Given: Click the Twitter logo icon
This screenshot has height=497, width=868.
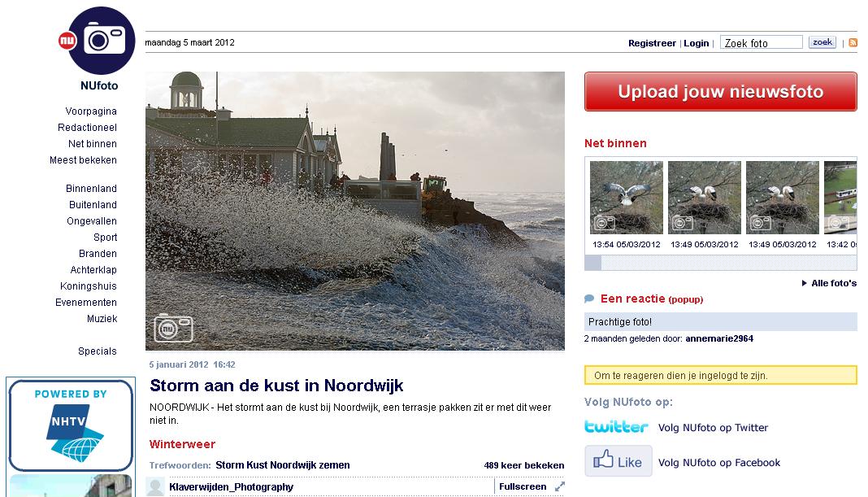Looking at the screenshot, I should click(616, 426).
